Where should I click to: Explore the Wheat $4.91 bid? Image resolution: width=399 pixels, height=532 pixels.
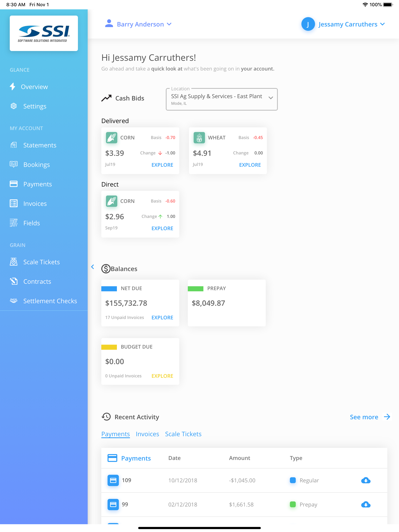pyautogui.click(x=250, y=165)
